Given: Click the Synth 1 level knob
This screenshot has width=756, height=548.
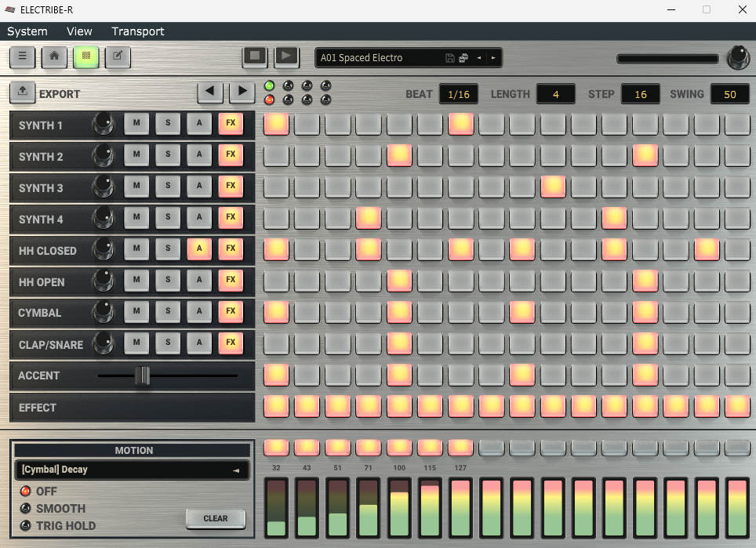Looking at the screenshot, I should click(104, 124).
